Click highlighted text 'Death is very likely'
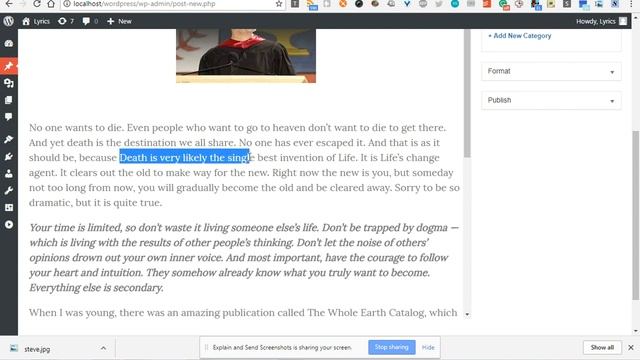This screenshot has height=360, width=640. click(163, 158)
